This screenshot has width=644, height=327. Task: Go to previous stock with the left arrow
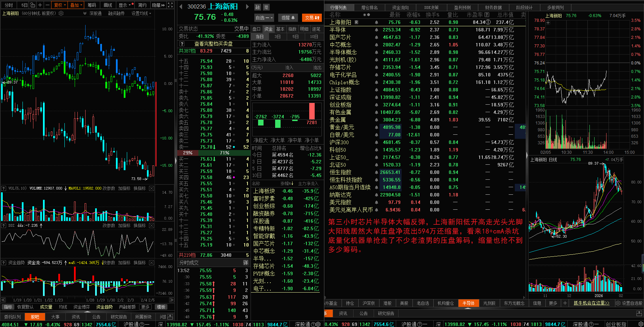(181, 6)
